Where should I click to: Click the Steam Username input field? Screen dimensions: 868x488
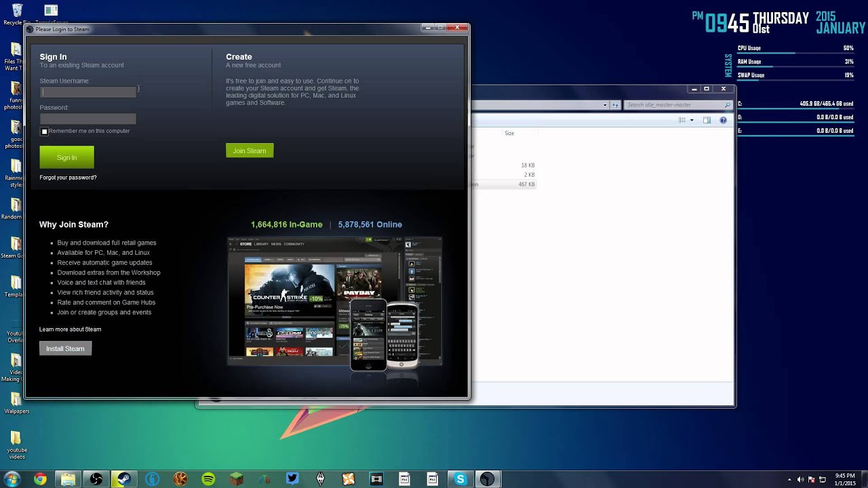88,92
